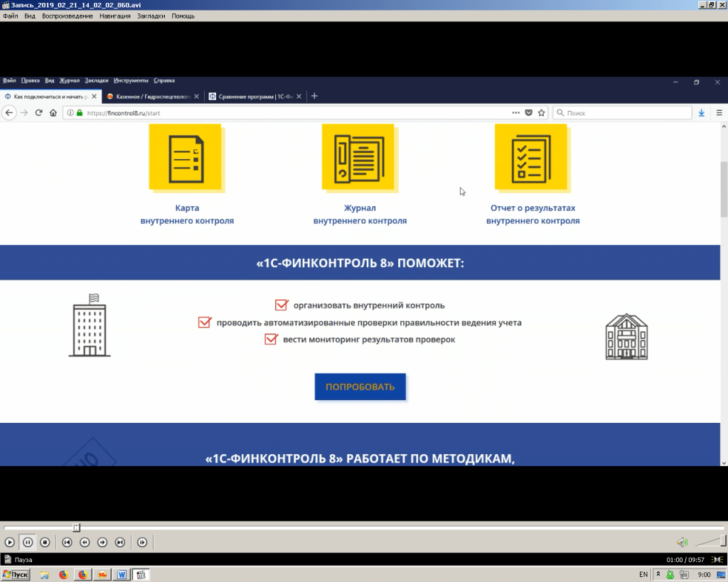Viewport: 728px width, 582px height.
Task: Skip to the next track
Action: tap(120, 542)
